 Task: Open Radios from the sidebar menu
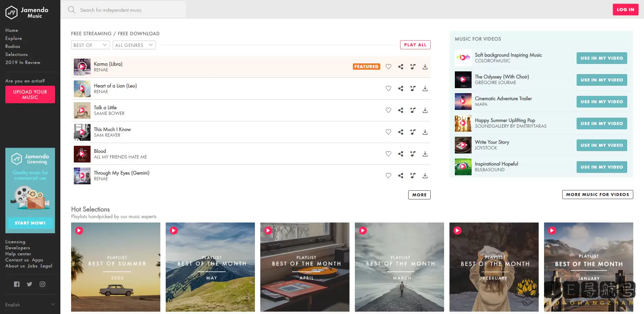tap(13, 47)
